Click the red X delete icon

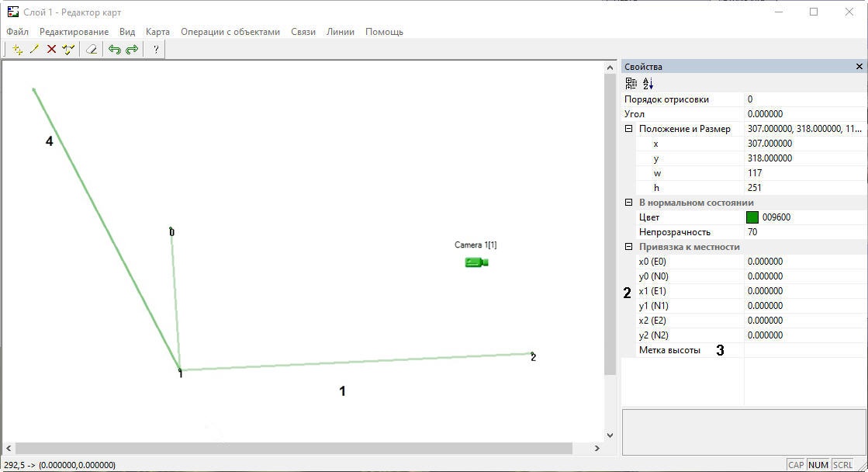click(x=51, y=50)
